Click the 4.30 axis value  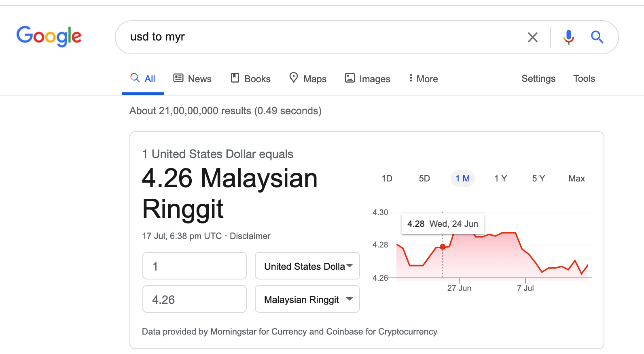click(380, 212)
